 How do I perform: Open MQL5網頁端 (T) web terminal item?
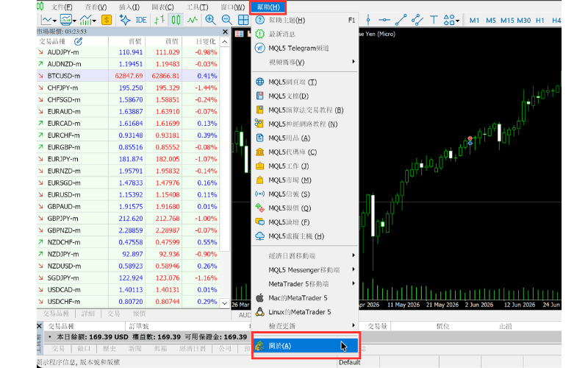click(304, 82)
